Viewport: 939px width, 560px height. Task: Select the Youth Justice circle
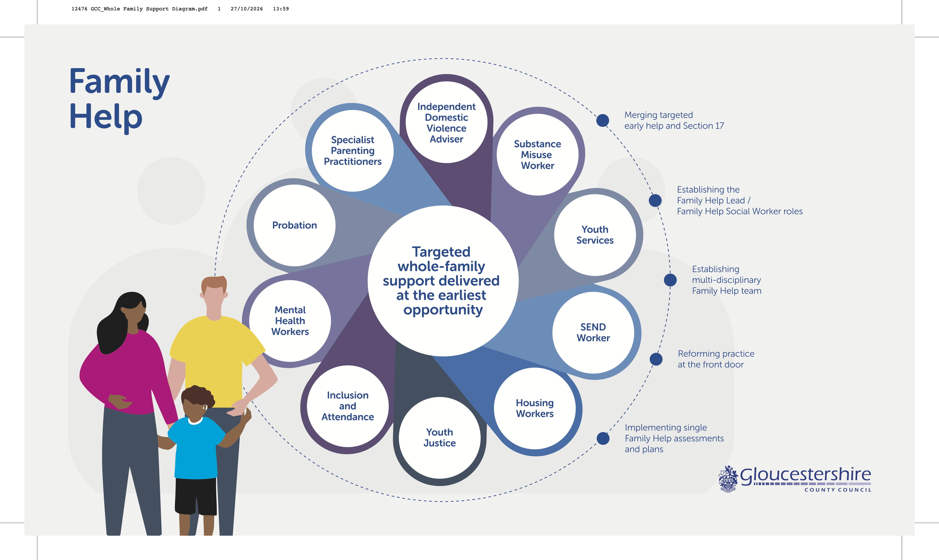tap(440, 438)
